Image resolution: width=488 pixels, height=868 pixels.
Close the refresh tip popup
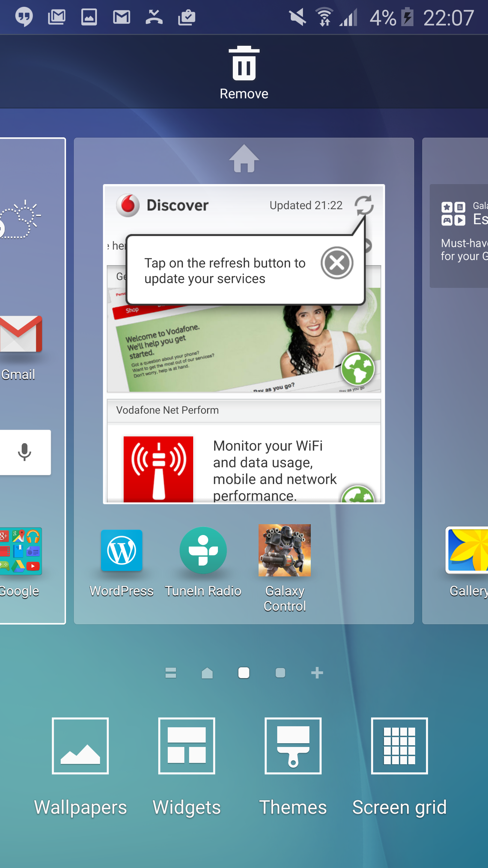coord(337,263)
